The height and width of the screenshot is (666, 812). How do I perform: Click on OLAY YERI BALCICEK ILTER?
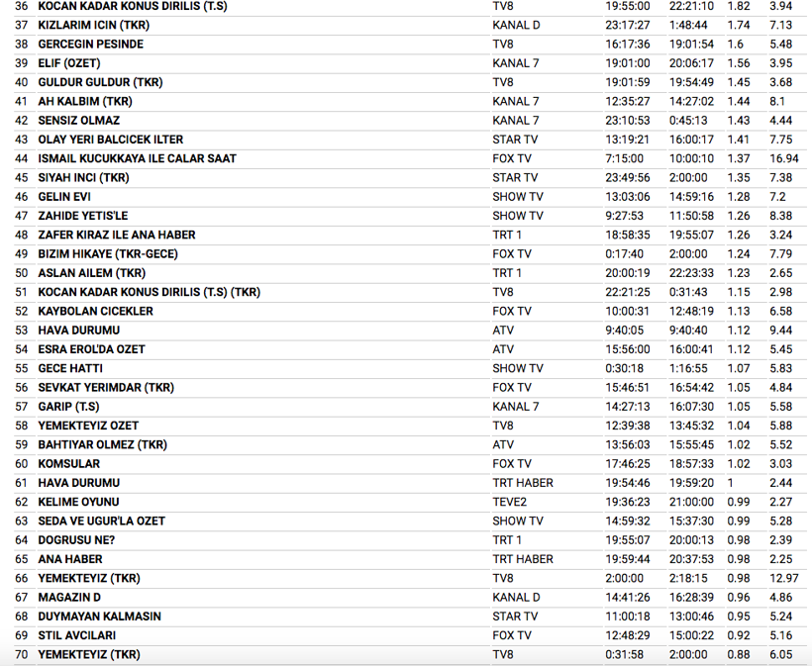tap(110, 140)
